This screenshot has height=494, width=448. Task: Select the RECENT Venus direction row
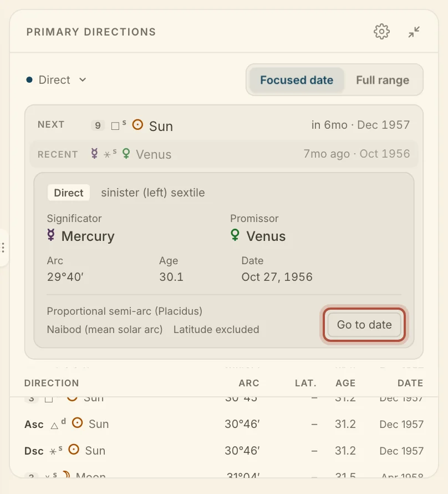(223, 154)
